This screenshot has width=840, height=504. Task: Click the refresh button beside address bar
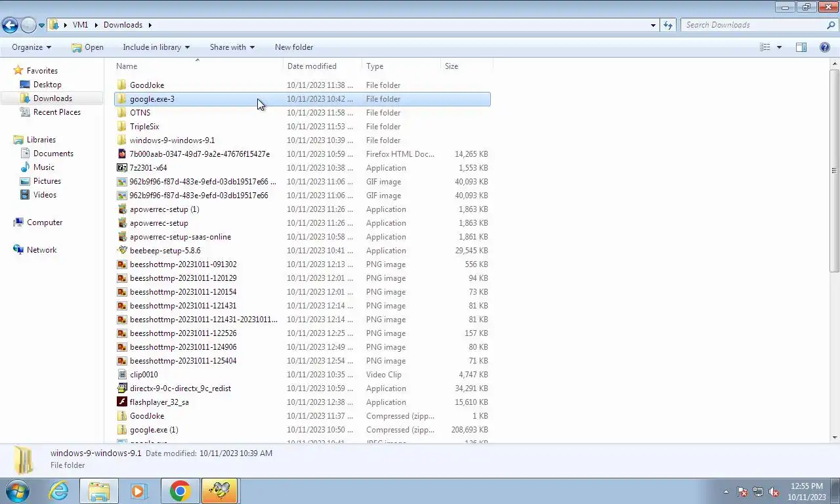668,25
